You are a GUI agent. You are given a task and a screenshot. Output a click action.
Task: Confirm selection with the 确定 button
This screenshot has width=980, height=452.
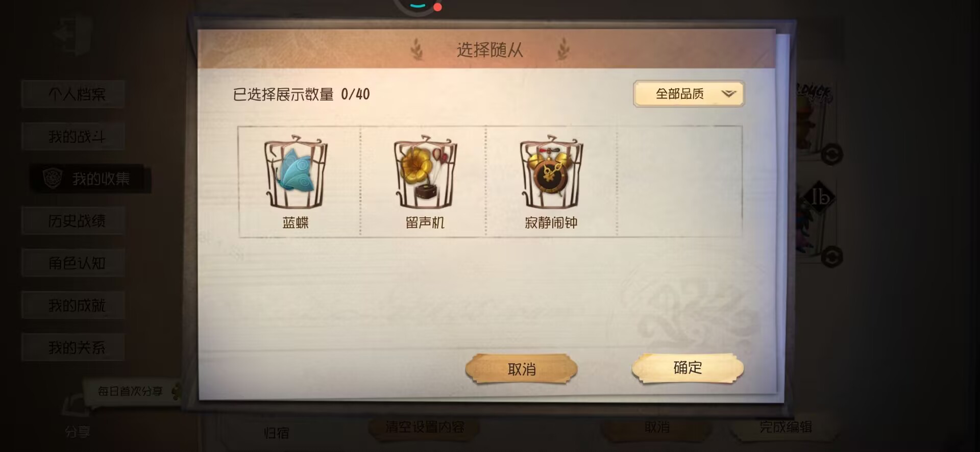coord(688,368)
